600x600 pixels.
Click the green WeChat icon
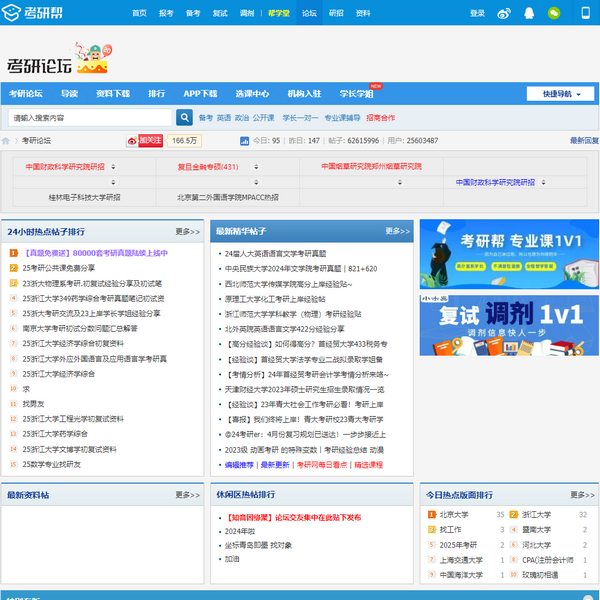(x=554, y=13)
